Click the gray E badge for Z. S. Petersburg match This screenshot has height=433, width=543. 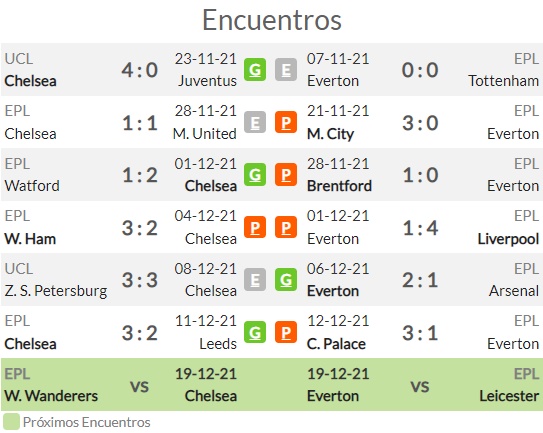point(255,280)
